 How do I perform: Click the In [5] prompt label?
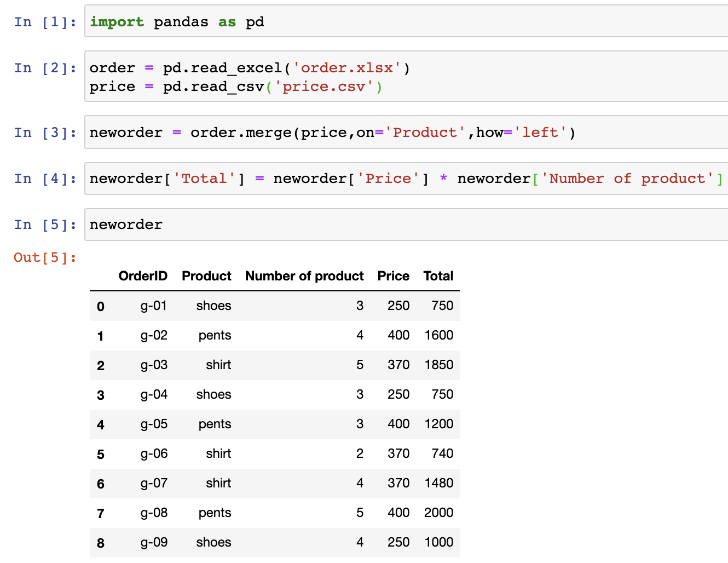click(45, 225)
